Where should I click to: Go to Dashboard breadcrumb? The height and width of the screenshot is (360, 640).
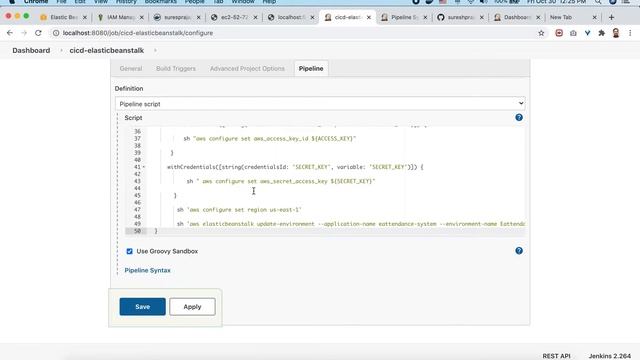[31, 50]
